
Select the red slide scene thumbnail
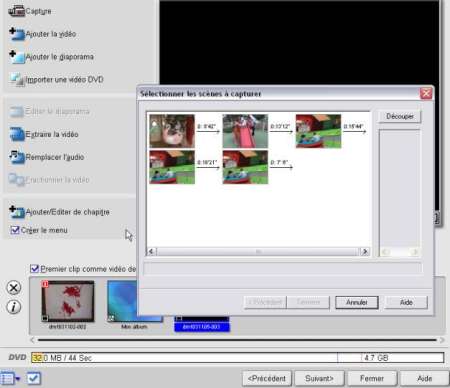coord(245,131)
